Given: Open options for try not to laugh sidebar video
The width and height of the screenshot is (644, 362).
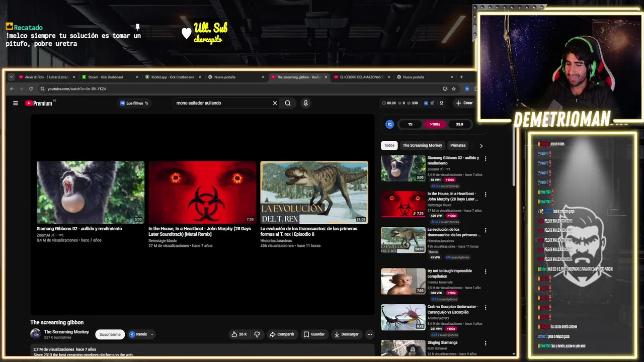Looking at the screenshot, I should pyautogui.click(x=486, y=271).
